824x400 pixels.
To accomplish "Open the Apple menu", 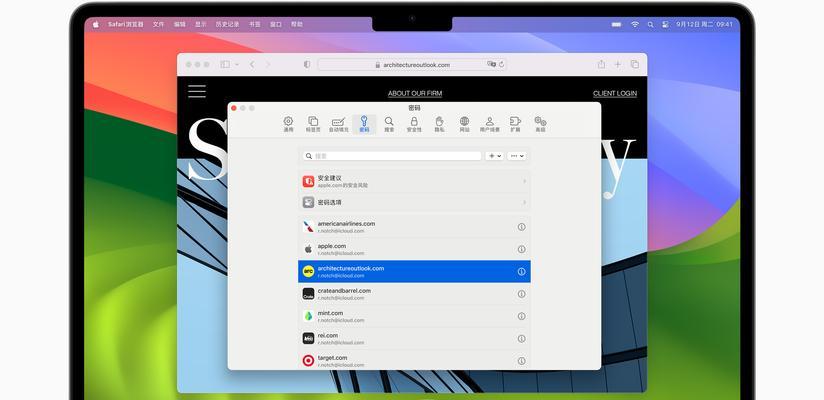I will click(x=96, y=24).
